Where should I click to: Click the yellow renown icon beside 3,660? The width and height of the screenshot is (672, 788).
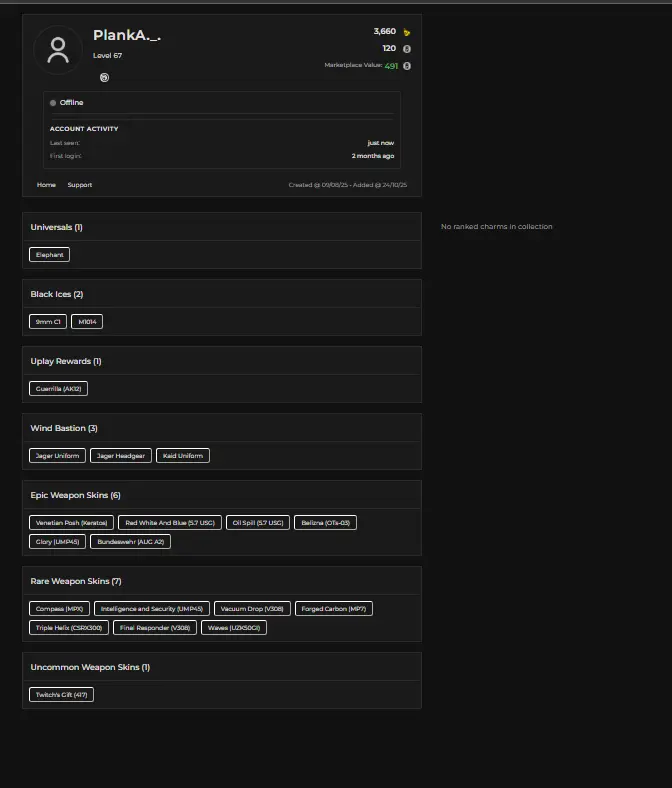click(x=407, y=32)
